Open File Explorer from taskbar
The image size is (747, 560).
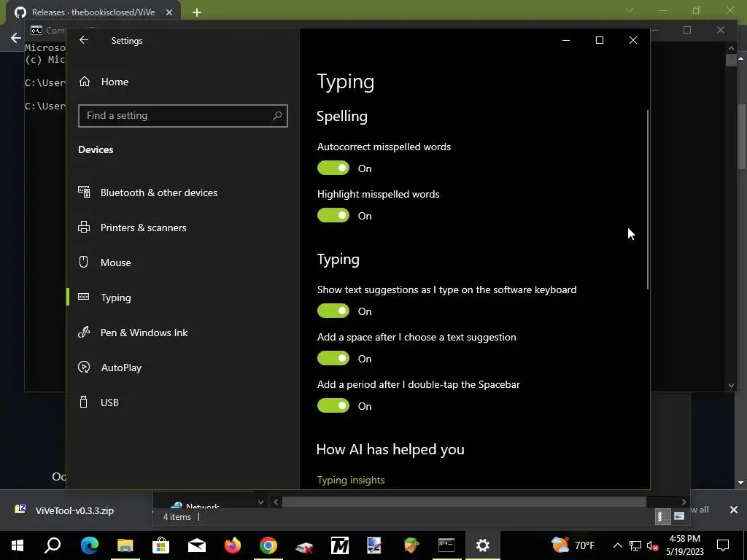(125, 545)
